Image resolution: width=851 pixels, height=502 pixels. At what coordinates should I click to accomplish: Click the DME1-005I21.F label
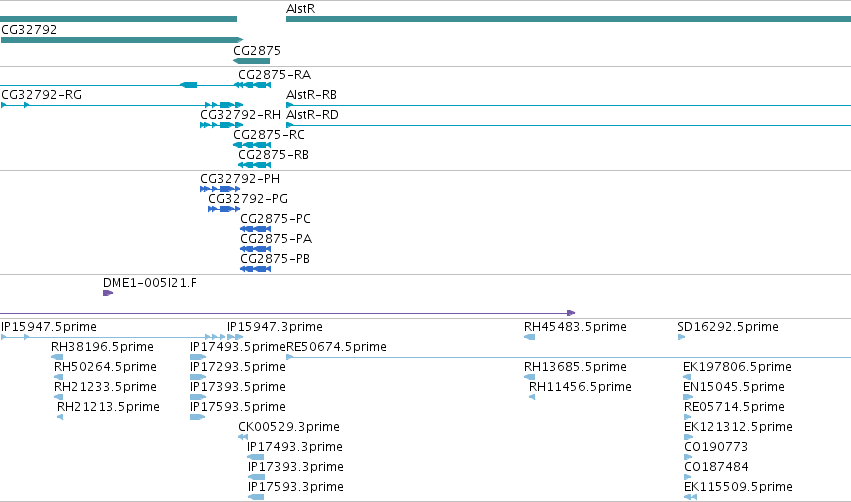click(150, 283)
